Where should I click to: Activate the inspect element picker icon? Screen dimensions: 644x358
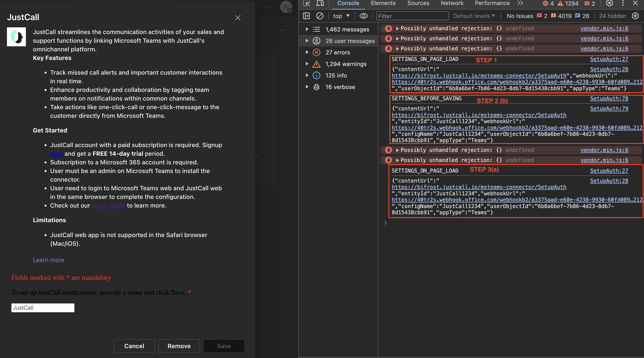pyautogui.click(x=306, y=3)
